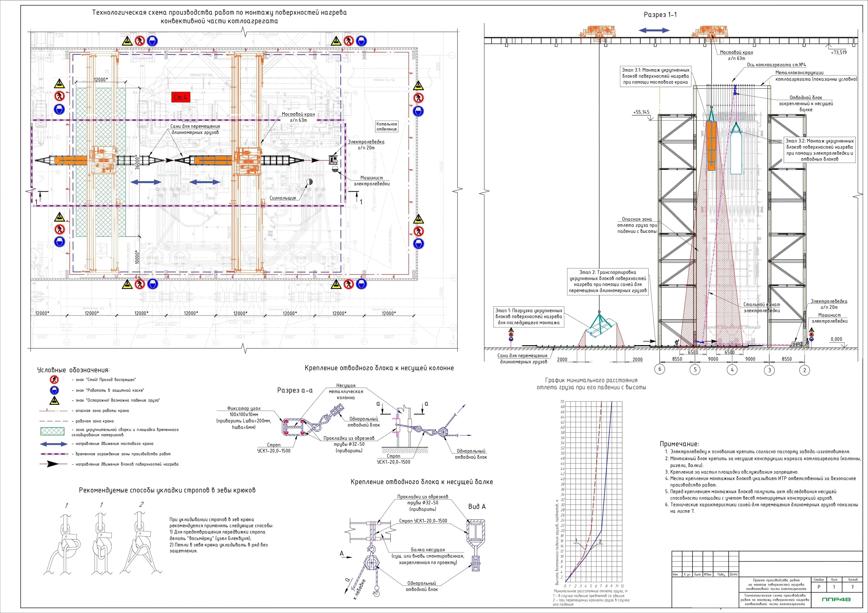Click the 'Разрез 1-1' section title
The image size is (868, 613).
tap(660, 15)
